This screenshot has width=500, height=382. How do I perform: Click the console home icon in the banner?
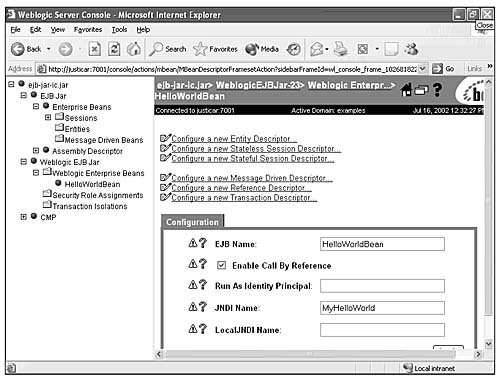[x=406, y=90]
